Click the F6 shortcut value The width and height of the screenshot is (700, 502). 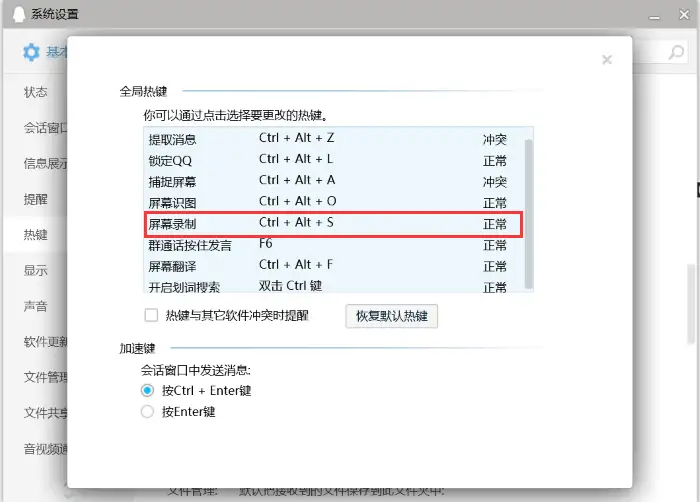click(x=266, y=243)
